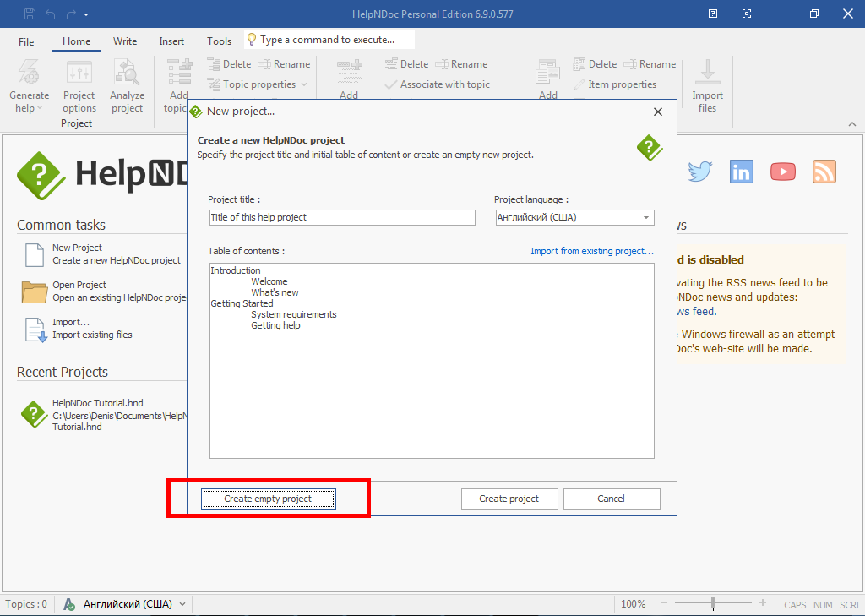Open the Twitter icon link

(x=700, y=172)
